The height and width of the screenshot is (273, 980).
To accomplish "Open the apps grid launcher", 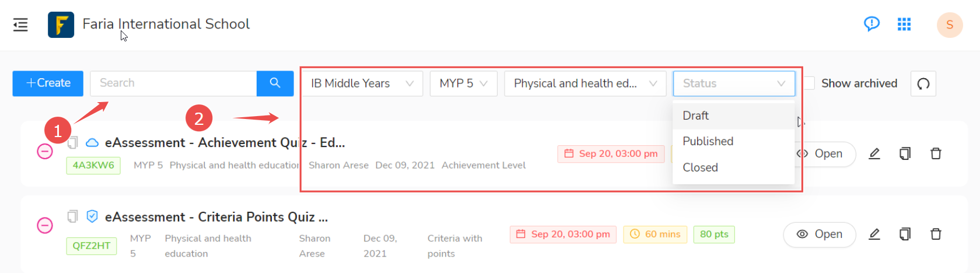I will point(904,24).
